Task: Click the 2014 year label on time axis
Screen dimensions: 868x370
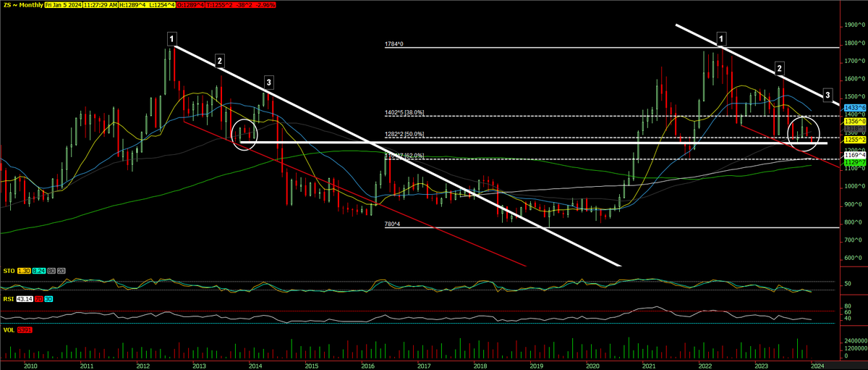Action: [256, 366]
